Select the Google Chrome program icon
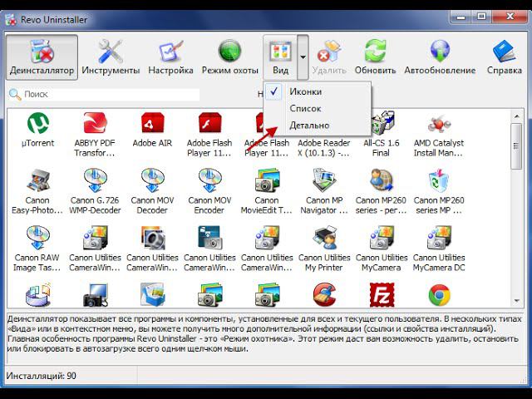This screenshot has height=399, width=532. point(439,295)
